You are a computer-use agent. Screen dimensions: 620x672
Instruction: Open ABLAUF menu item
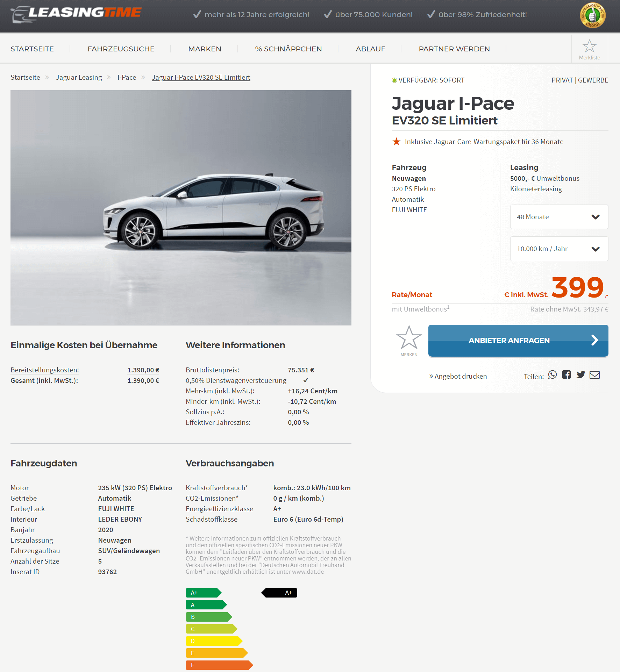(370, 49)
